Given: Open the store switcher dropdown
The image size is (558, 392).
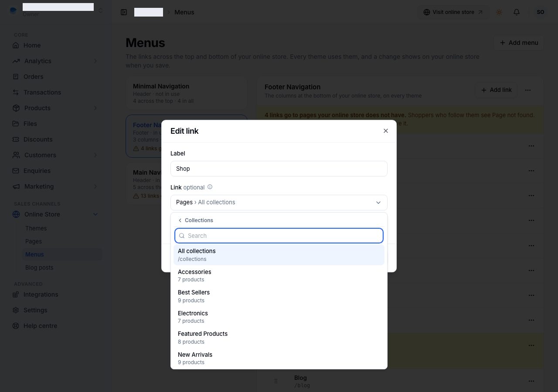Looking at the screenshot, I should pyautogui.click(x=100, y=10).
